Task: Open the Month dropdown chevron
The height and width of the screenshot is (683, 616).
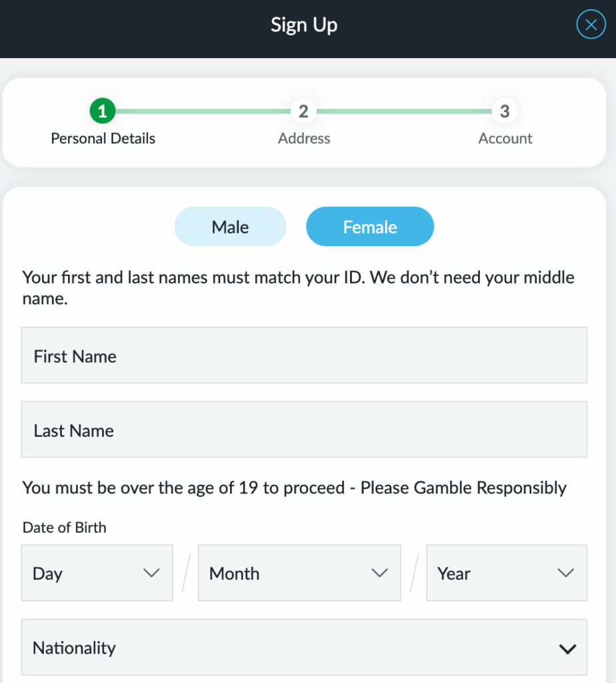Action: pyautogui.click(x=380, y=572)
